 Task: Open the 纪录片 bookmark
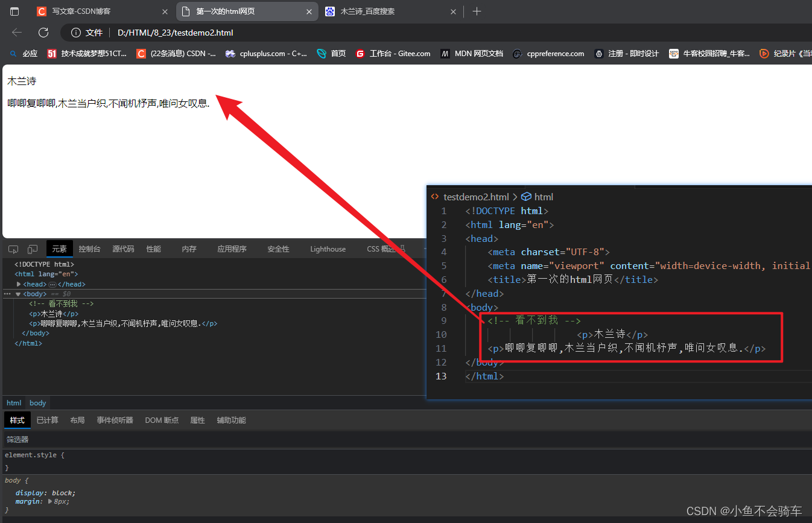tap(785, 54)
